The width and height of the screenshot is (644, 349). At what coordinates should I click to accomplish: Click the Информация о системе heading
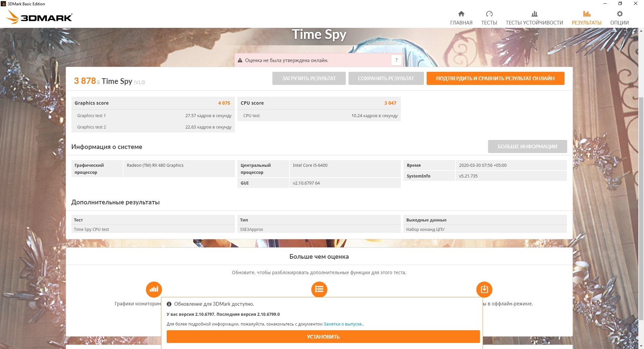[x=107, y=147]
